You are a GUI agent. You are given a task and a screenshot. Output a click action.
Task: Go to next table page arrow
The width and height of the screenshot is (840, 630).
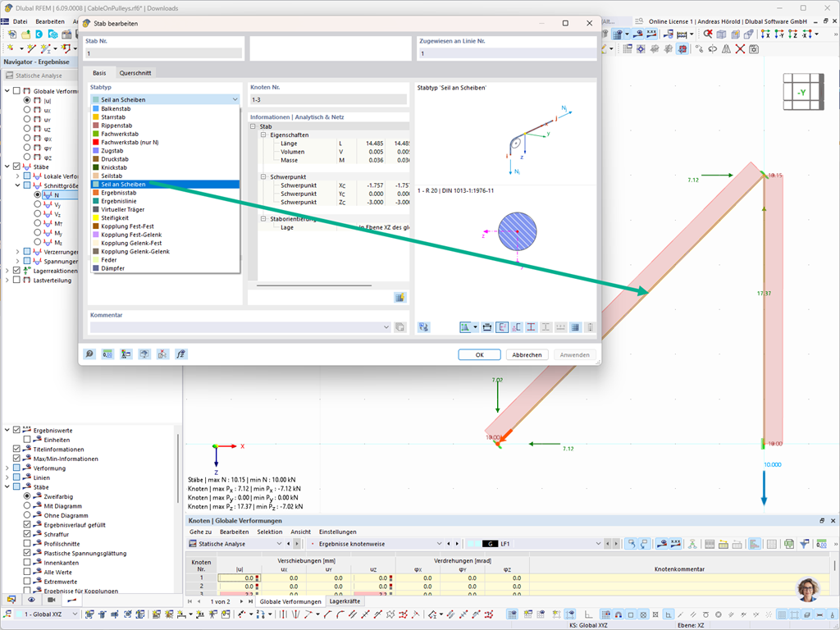click(241, 601)
